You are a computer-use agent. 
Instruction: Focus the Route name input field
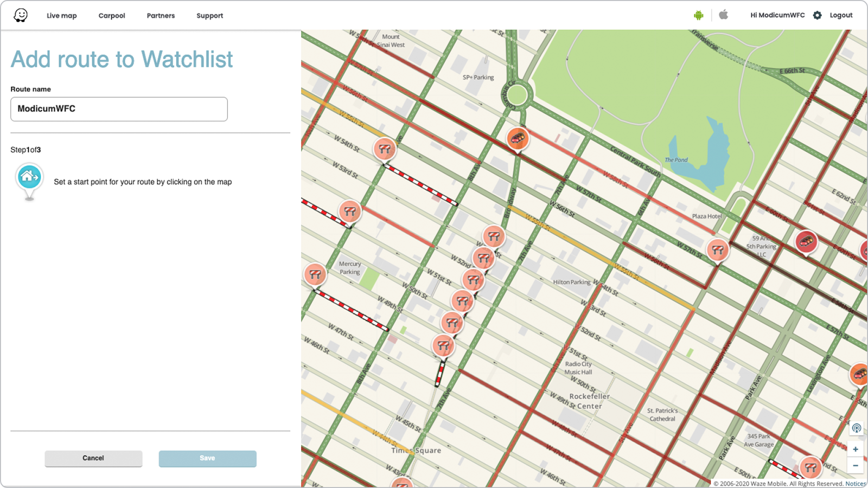119,109
